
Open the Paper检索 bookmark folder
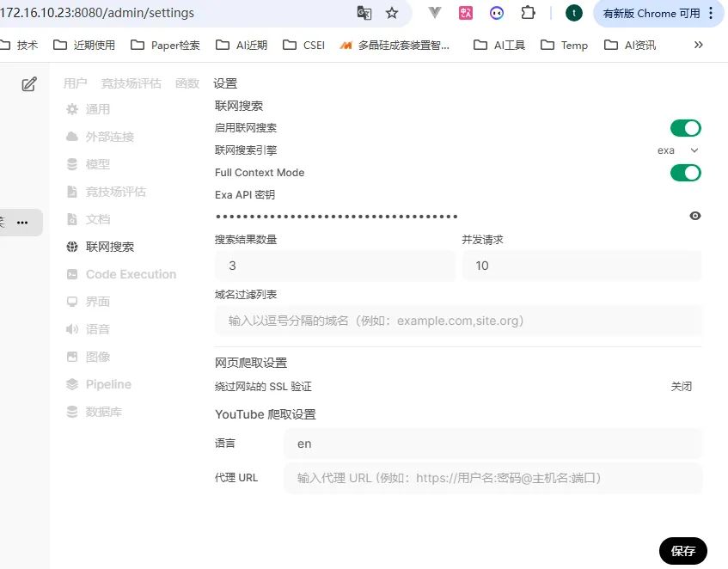point(165,45)
